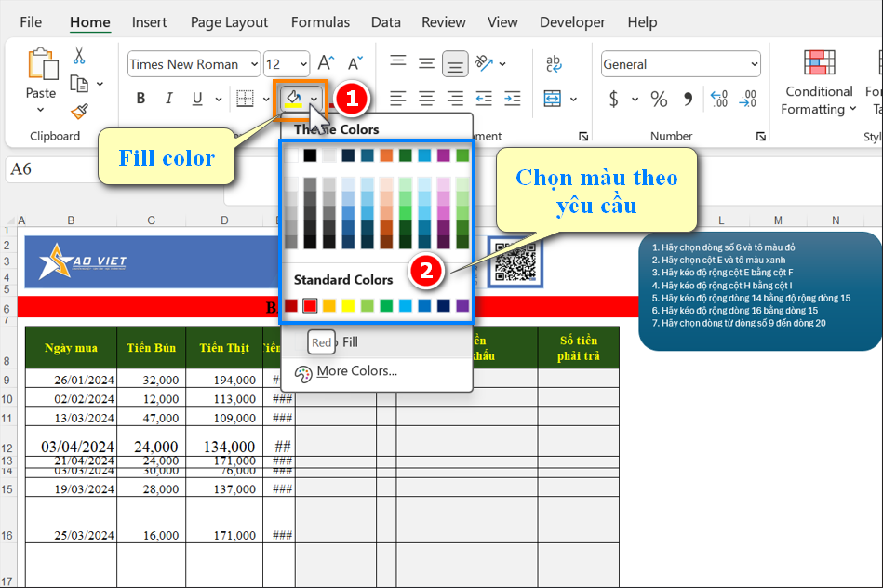Select the Format Painter brush icon

pos(79,112)
